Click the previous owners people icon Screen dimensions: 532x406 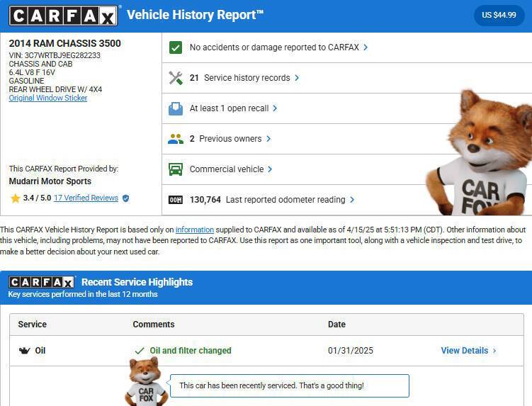coord(176,139)
